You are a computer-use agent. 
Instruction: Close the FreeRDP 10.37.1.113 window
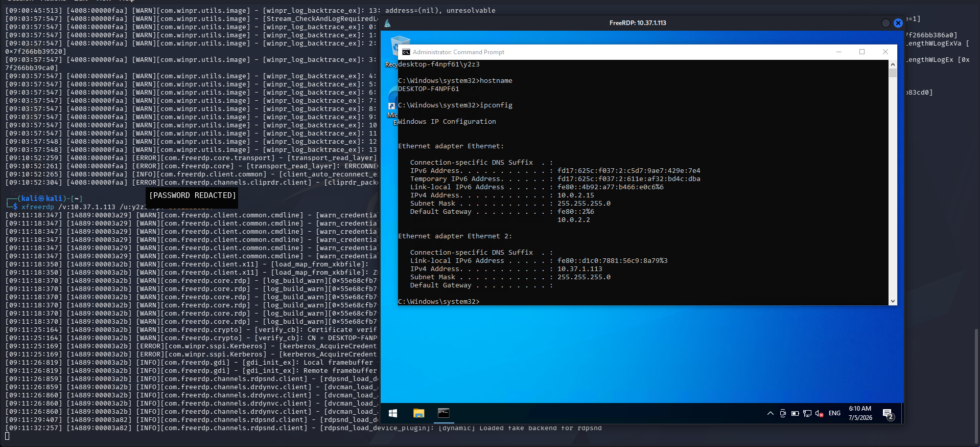pyautogui.click(x=898, y=23)
